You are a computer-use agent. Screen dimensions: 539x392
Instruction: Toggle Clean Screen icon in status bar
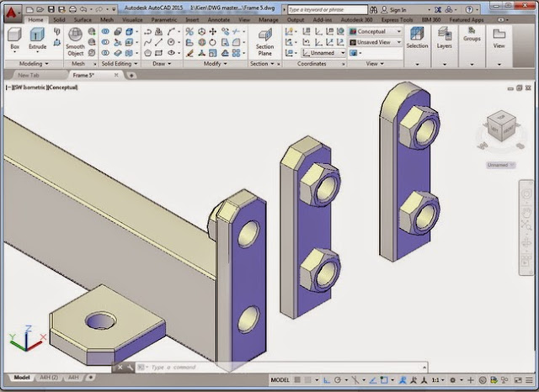pos(518,380)
